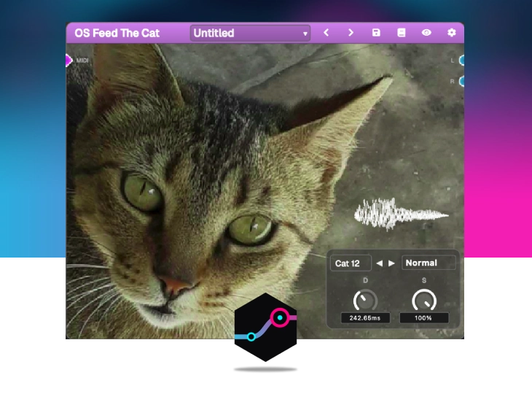Viewport: 532px width, 394px height.
Task: Click the S knob
Action: coord(424,301)
